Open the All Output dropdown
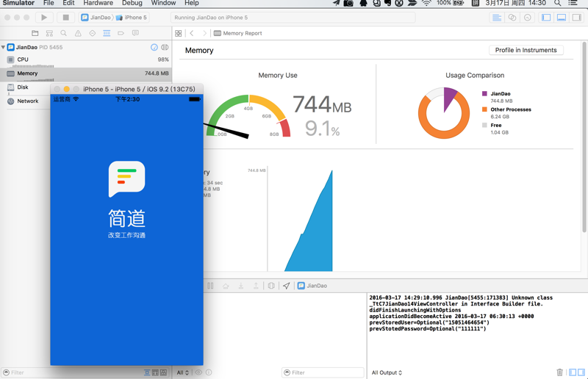588x379 pixels. [x=387, y=372]
